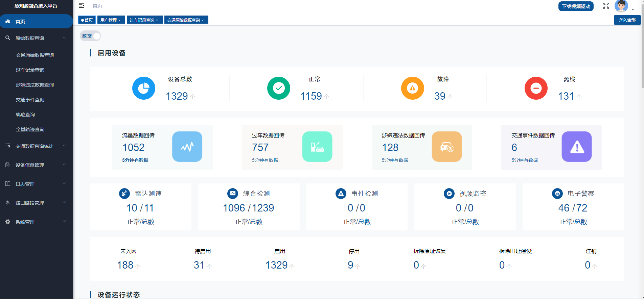Expand the 日志管理 chevron
The height and width of the screenshot is (300, 644).
pyautogui.click(x=64, y=183)
